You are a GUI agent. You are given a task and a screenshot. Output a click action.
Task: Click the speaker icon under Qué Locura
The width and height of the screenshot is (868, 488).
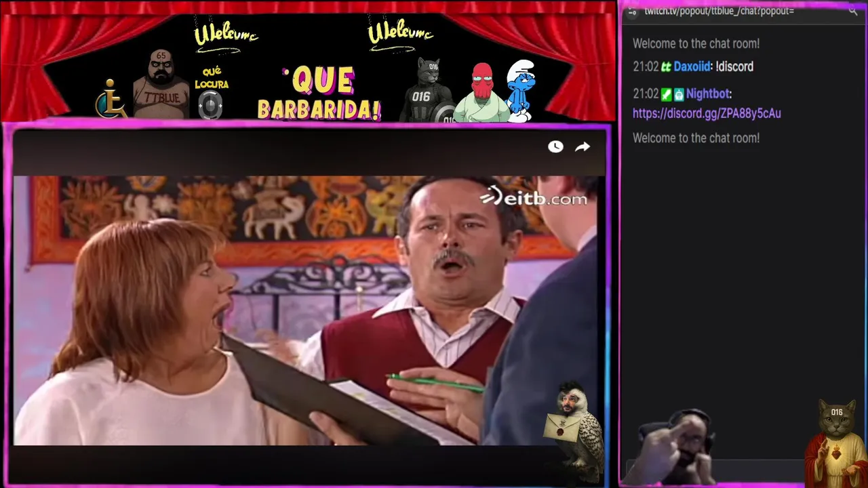click(210, 105)
